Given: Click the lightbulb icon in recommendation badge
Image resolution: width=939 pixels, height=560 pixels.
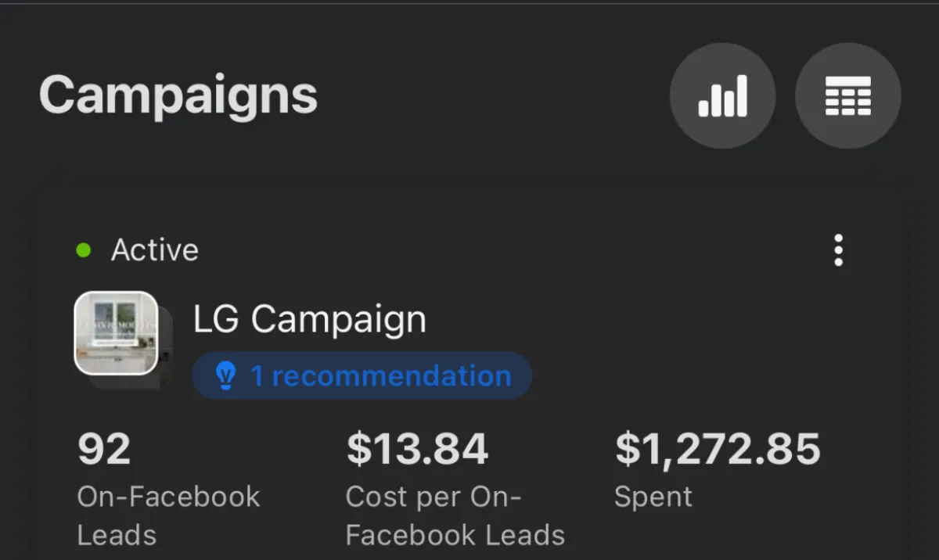Looking at the screenshot, I should [x=225, y=376].
